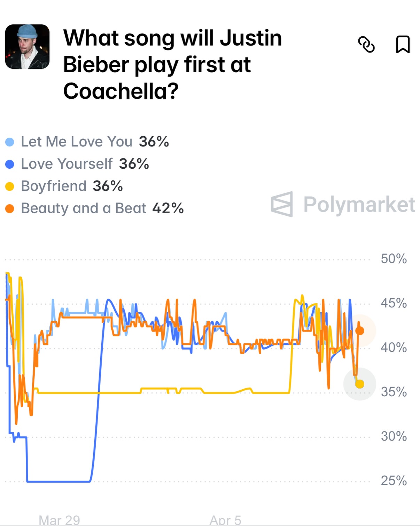
Task: Click the light blue Let Me Love You dot
Action: 10,142
